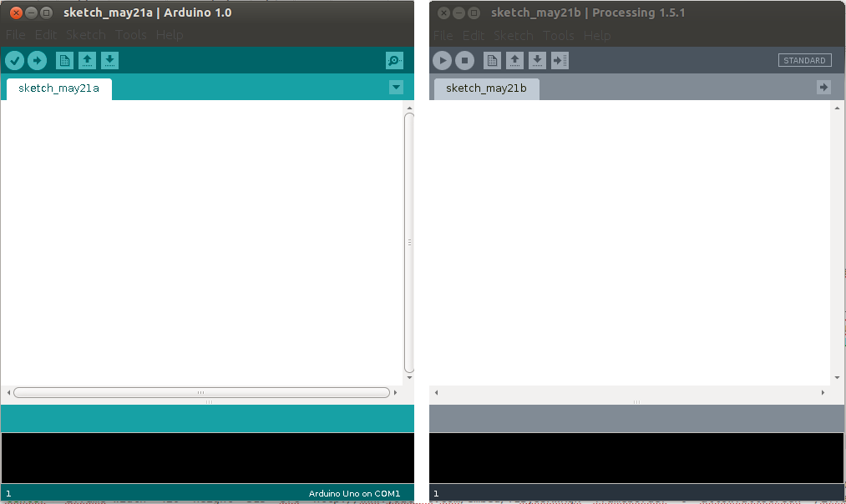This screenshot has width=846, height=504.
Task: Switch mode using STANDARD button
Action: click(x=804, y=60)
